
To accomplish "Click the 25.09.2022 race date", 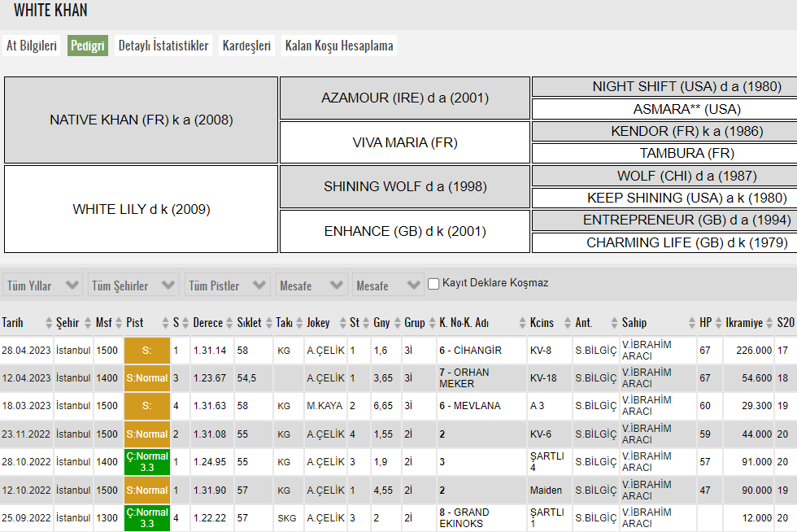I will tap(26, 517).
